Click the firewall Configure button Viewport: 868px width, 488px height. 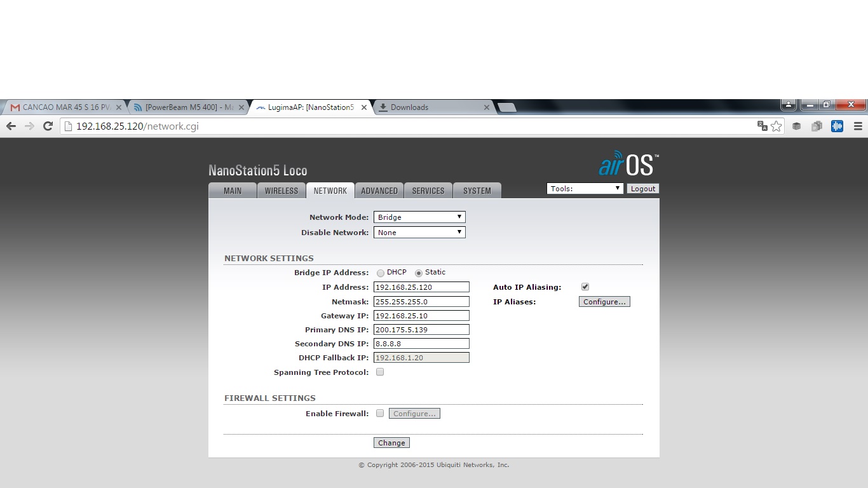[414, 414]
